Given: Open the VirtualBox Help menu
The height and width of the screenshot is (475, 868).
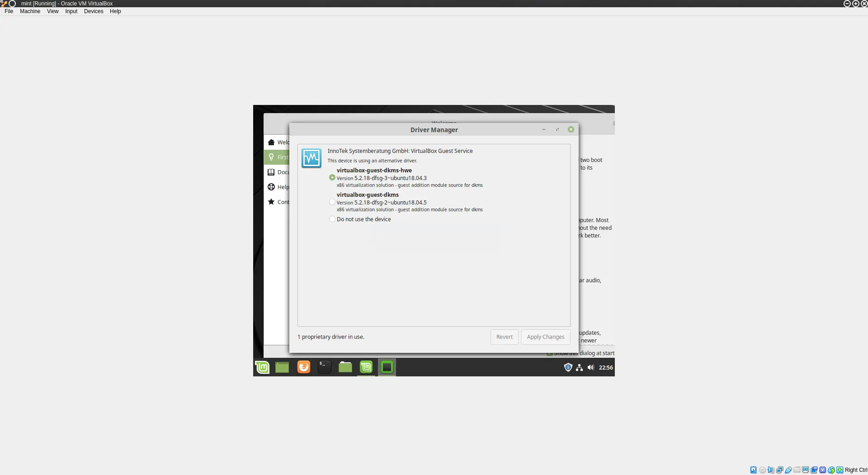Looking at the screenshot, I should coord(115,11).
